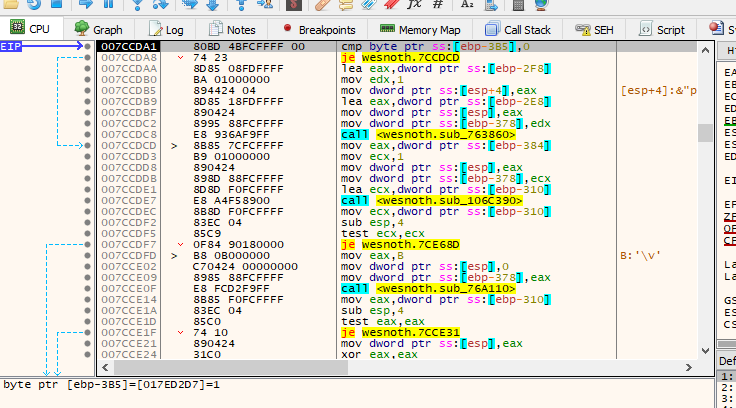The image size is (736, 408).
Task: Click the Step into toolbar icon
Action: 137,5
